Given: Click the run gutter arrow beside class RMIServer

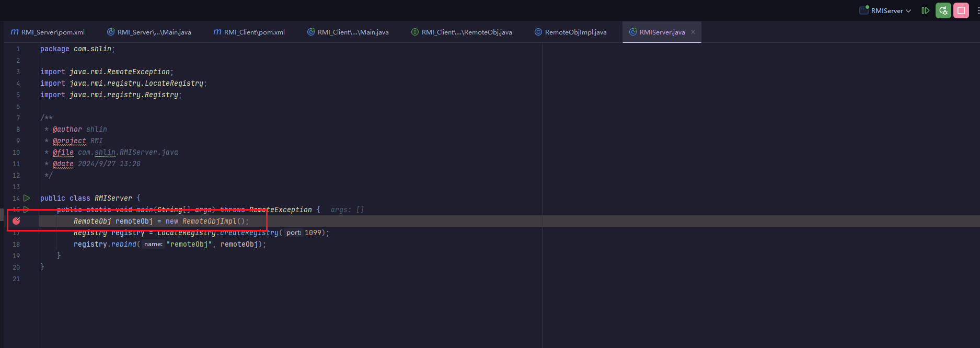Looking at the screenshot, I should click(x=27, y=198).
